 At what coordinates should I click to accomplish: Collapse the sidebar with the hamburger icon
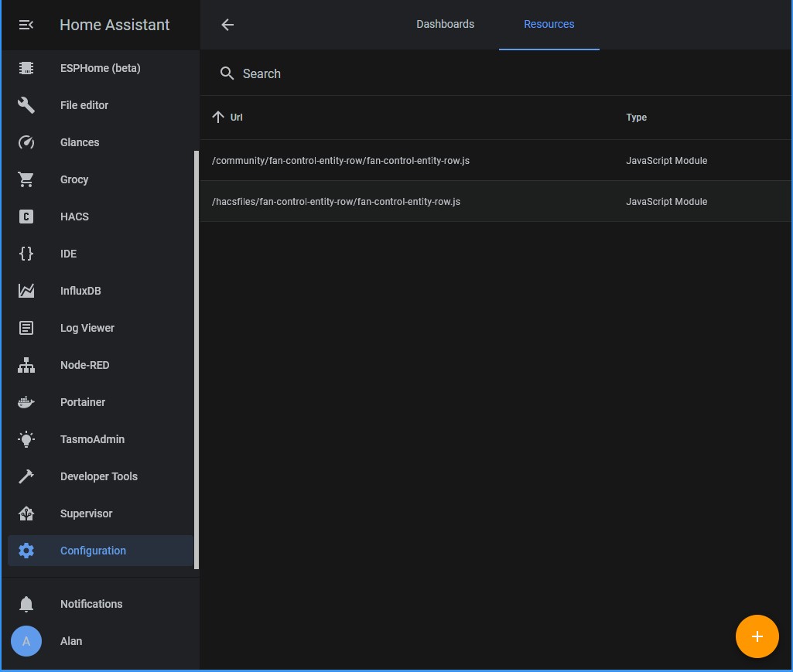(x=26, y=24)
